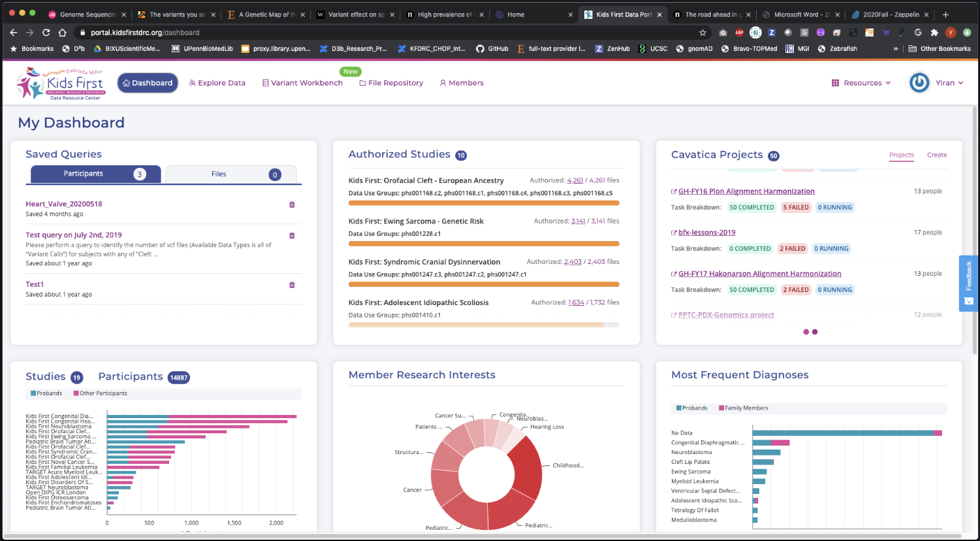
Task: Open a new browser tab with plus icon
Action: [x=945, y=14]
